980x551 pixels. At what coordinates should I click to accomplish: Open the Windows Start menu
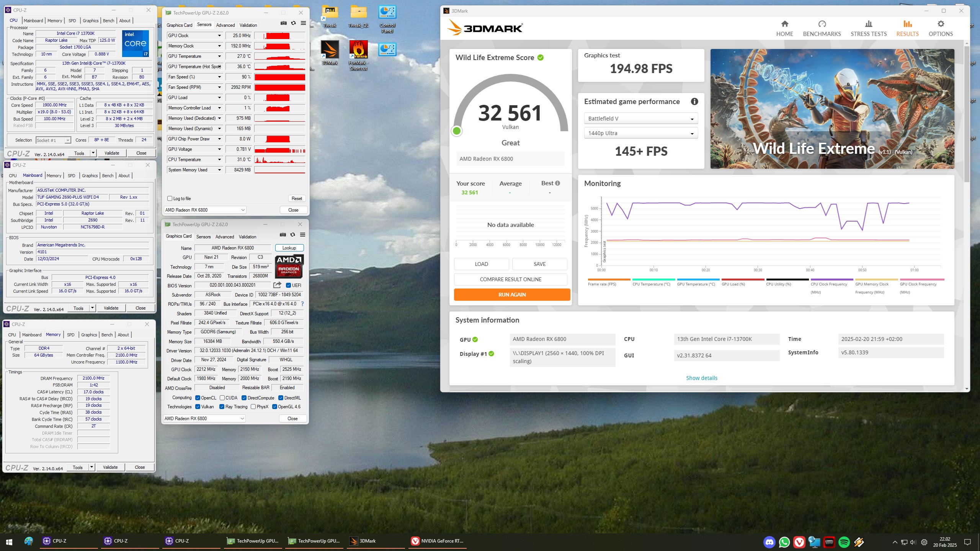coord(9,542)
